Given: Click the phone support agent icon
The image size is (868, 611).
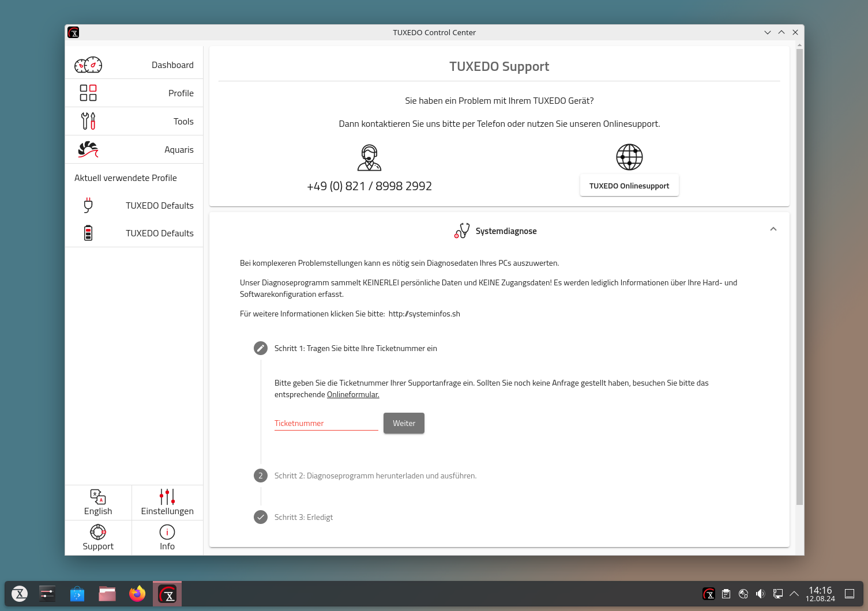Looking at the screenshot, I should [369, 157].
